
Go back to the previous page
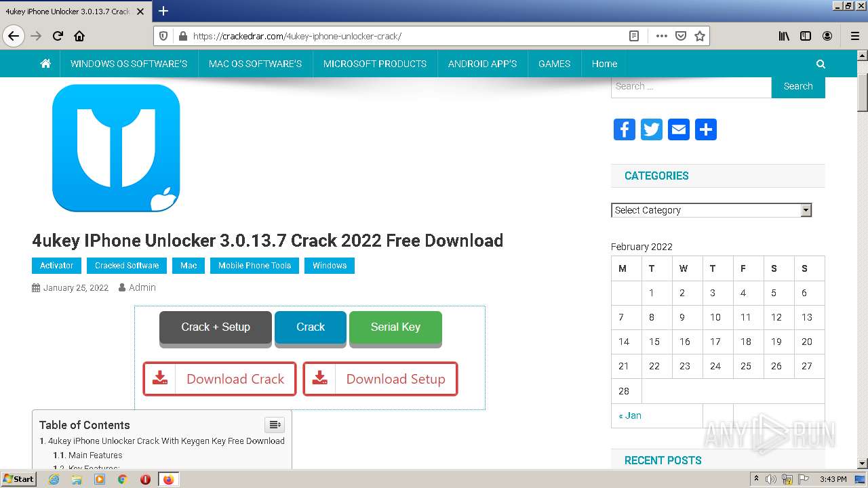[x=14, y=36]
